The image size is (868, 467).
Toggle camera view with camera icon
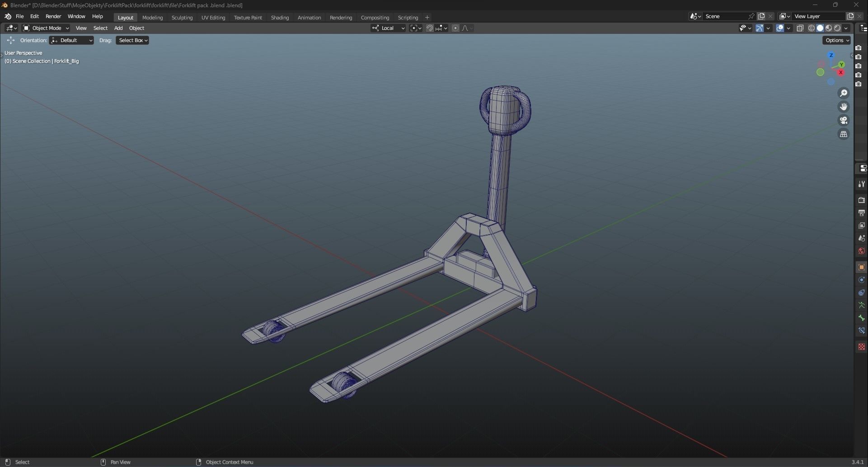pos(844,120)
